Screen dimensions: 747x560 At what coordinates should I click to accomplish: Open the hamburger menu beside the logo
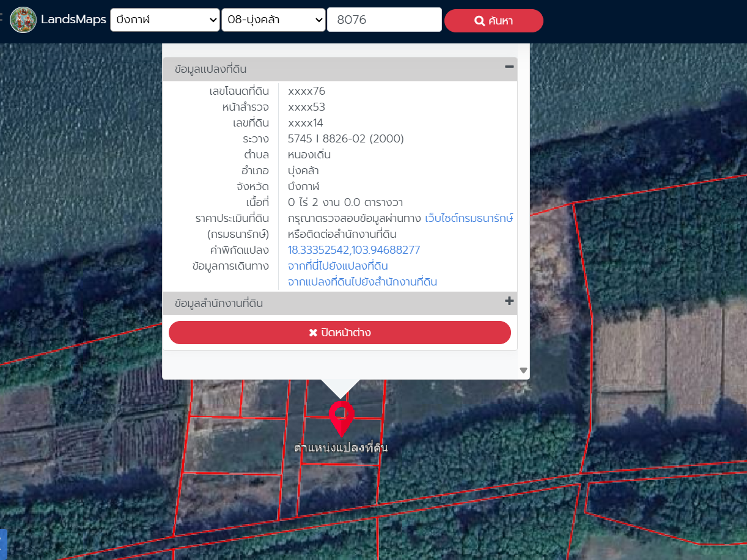[x=2, y=17]
